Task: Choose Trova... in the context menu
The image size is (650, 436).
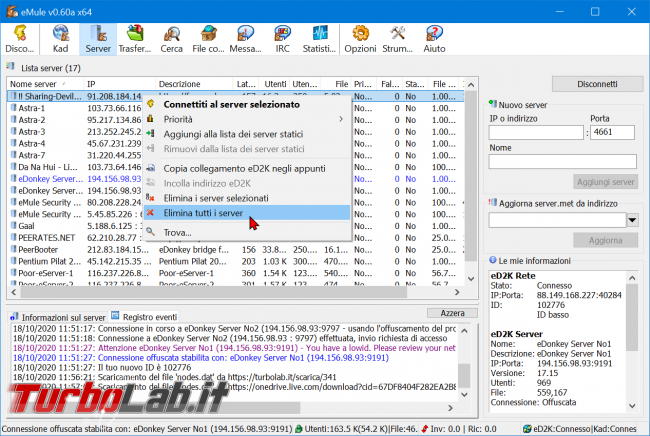Action: 247,233
